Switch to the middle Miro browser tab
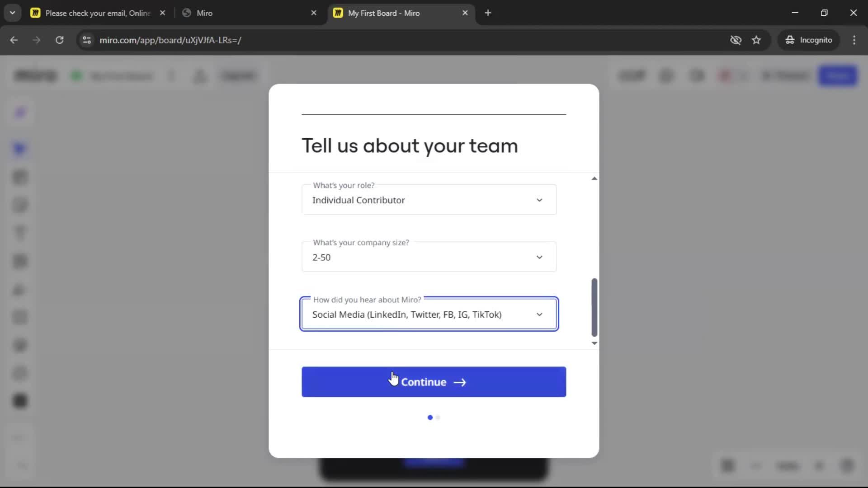The height and width of the screenshot is (488, 868). pyautogui.click(x=250, y=13)
